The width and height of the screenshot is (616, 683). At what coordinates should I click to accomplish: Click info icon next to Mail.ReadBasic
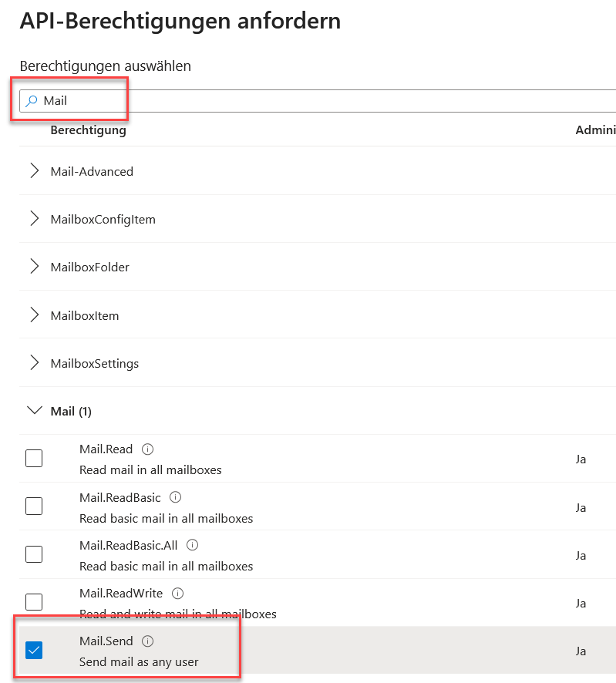click(175, 497)
